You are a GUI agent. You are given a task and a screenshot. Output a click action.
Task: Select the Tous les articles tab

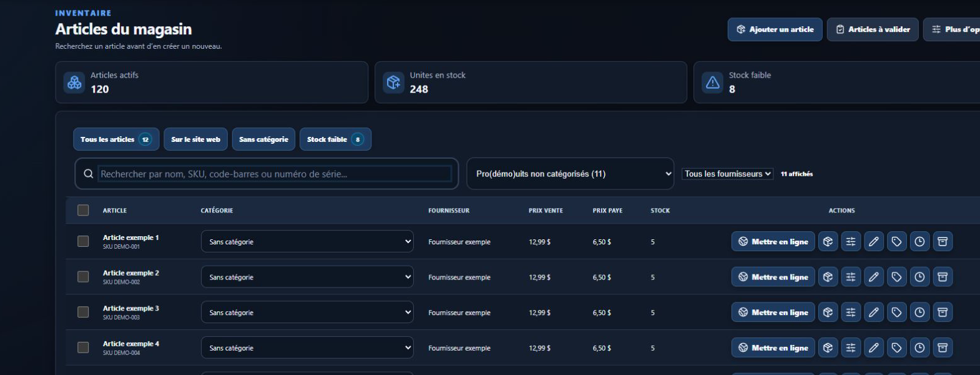point(116,139)
